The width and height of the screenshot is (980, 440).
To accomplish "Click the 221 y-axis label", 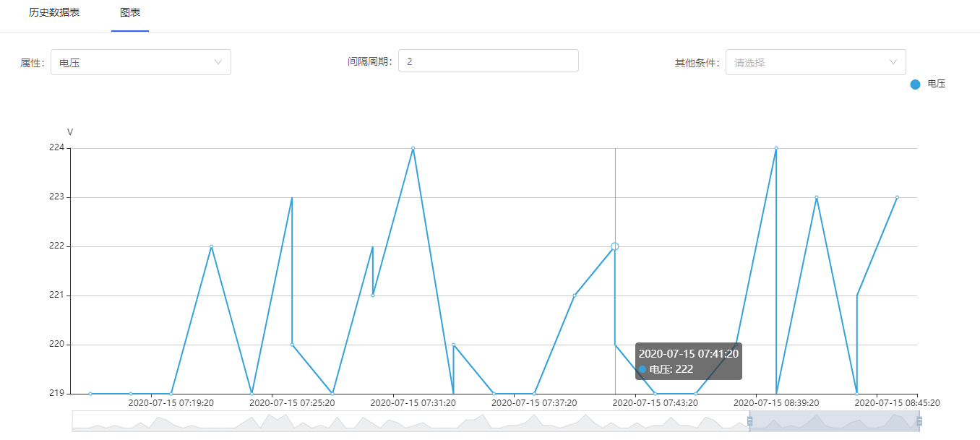I will [x=57, y=295].
